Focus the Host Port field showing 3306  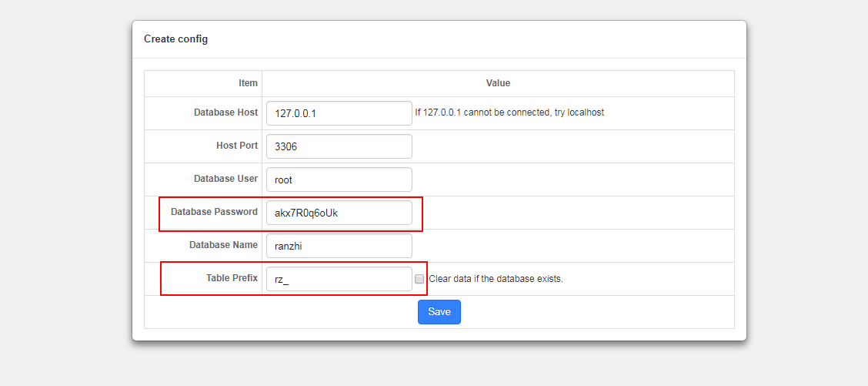point(339,146)
